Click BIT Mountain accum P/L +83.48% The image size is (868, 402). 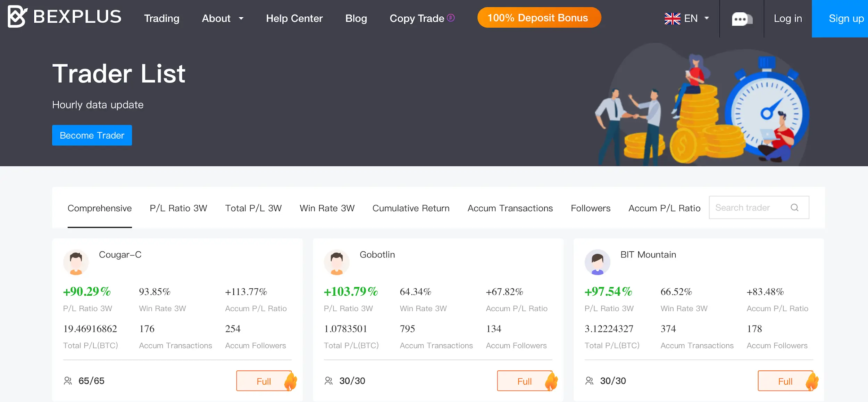pos(765,292)
